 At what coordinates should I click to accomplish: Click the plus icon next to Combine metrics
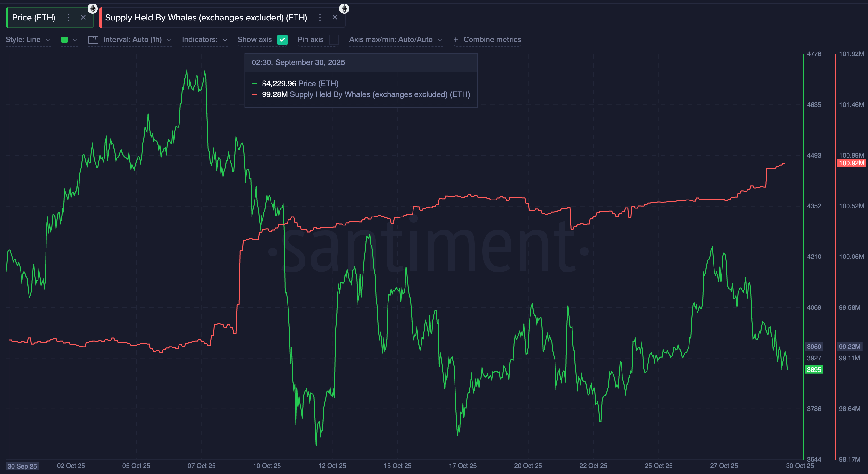[x=455, y=39]
